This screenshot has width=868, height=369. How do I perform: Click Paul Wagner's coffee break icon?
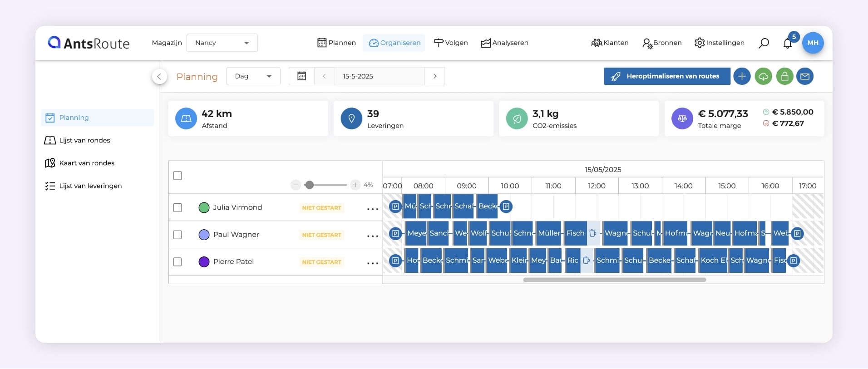click(x=593, y=233)
